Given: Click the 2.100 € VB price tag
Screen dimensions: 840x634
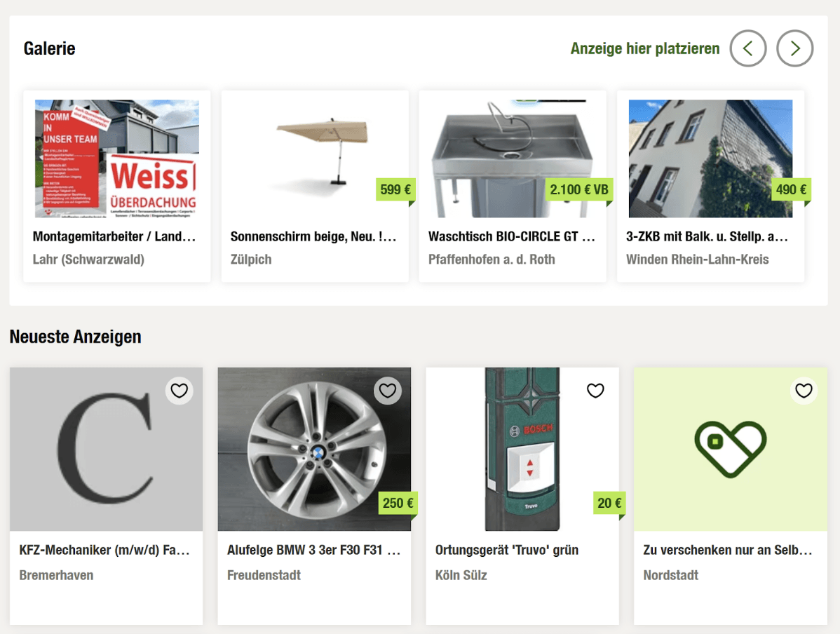Looking at the screenshot, I should coord(578,189).
